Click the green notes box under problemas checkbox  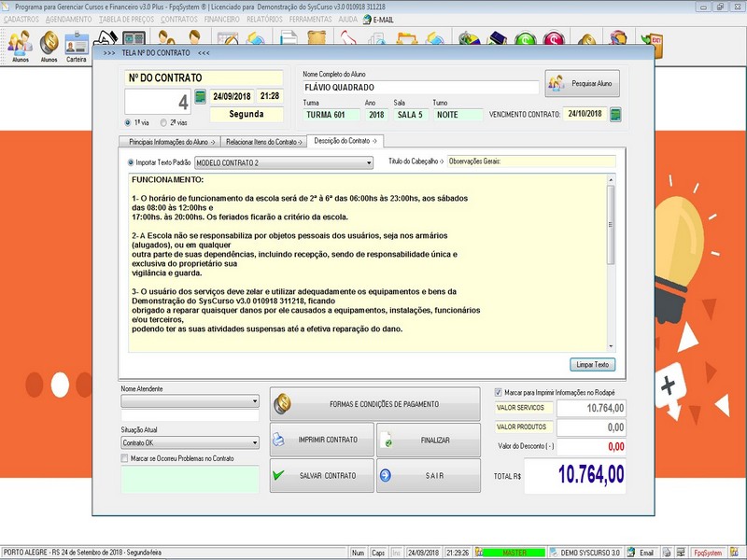190,479
